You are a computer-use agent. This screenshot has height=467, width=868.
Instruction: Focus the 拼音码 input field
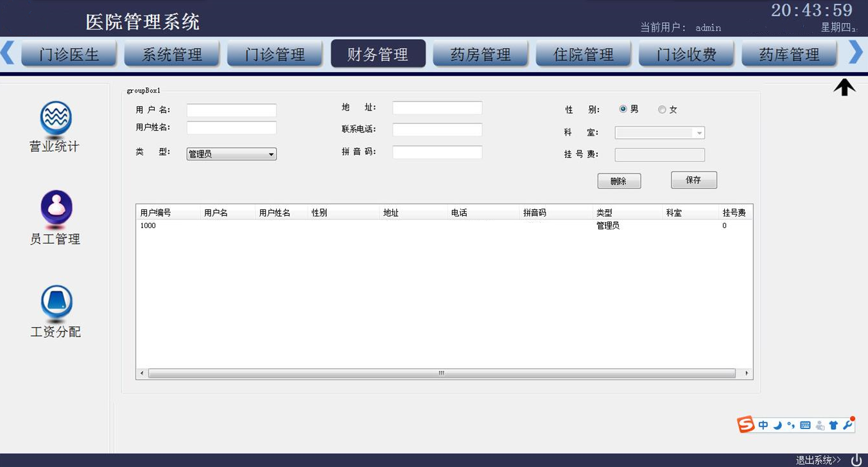(x=437, y=152)
